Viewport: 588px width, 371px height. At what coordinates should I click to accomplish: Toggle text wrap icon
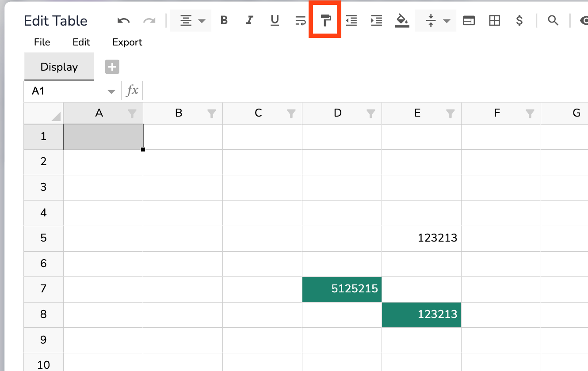[300, 21]
